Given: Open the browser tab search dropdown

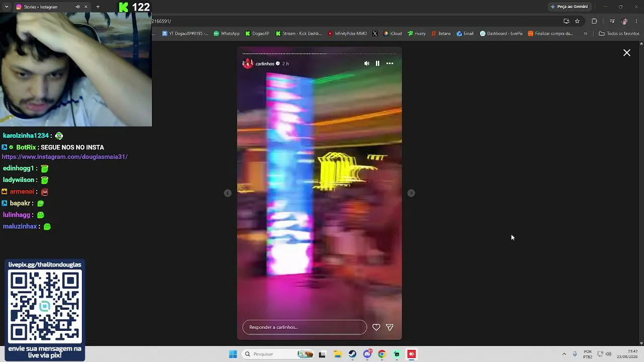Looking at the screenshot, I should [7, 7].
